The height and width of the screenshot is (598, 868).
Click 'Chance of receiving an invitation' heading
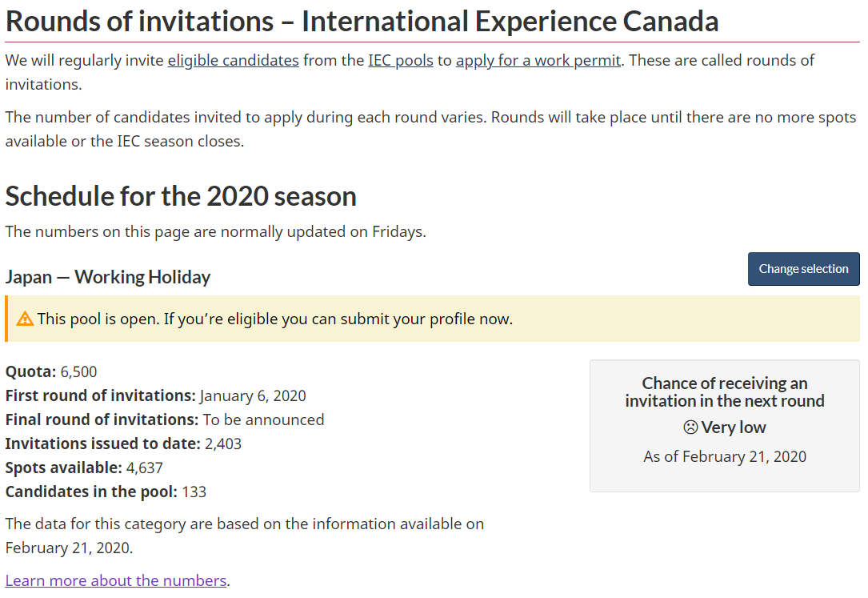click(x=724, y=392)
